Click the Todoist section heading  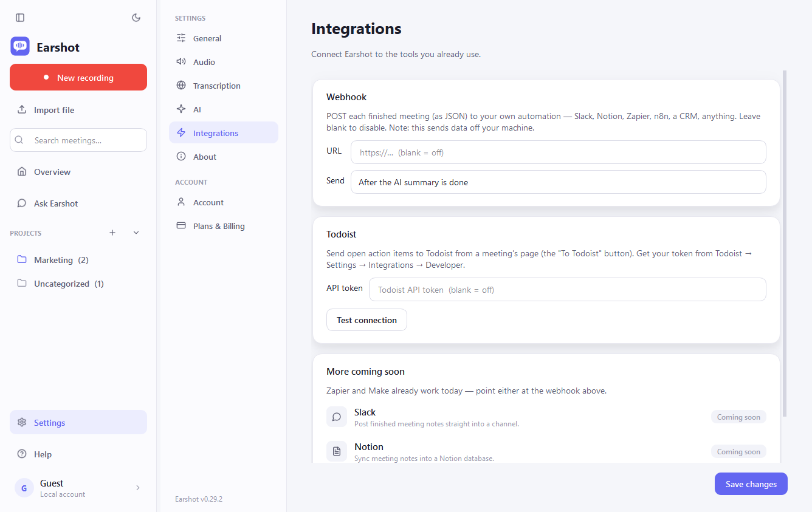point(342,234)
